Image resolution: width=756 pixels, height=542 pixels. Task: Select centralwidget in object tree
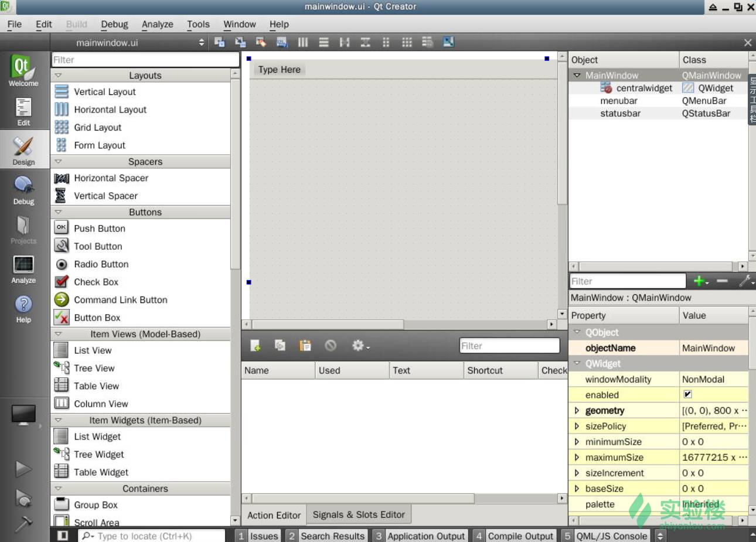644,88
